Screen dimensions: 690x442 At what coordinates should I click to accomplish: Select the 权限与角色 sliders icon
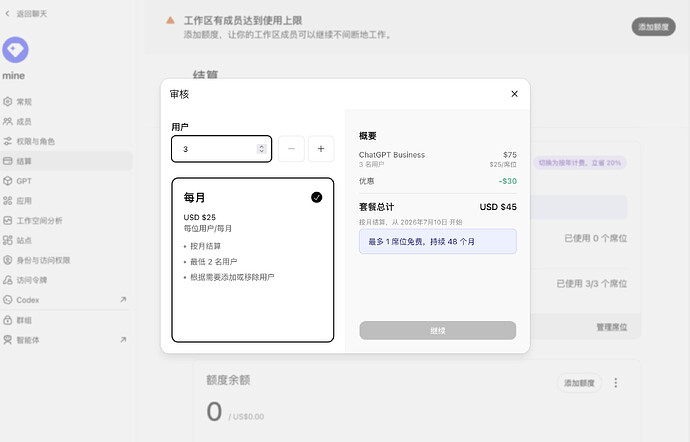[7, 141]
